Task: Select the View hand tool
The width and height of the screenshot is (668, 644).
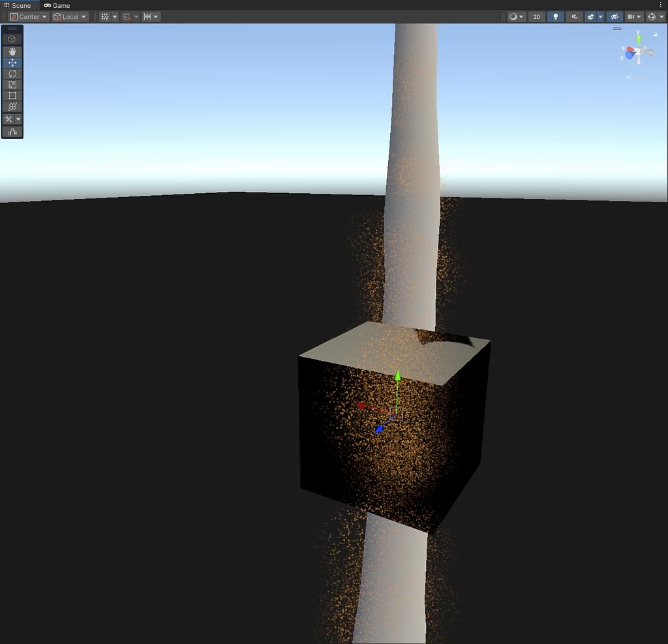Action: pos(12,51)
